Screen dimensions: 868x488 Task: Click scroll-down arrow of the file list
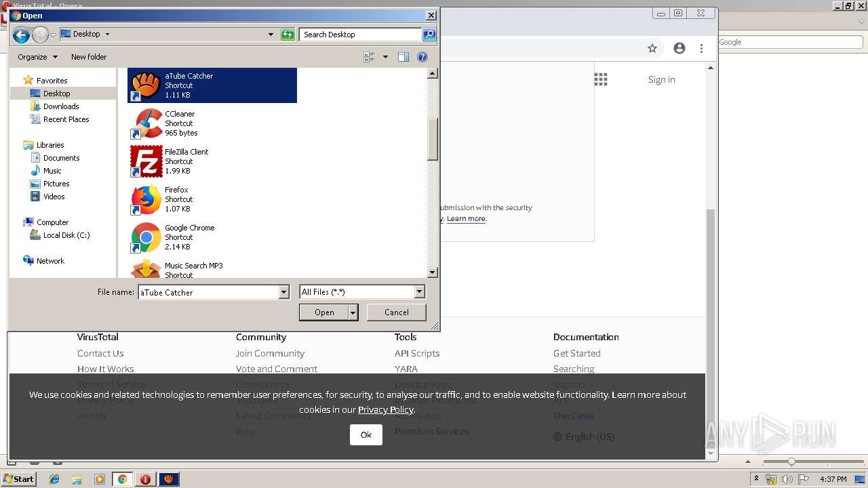(433, 272)
